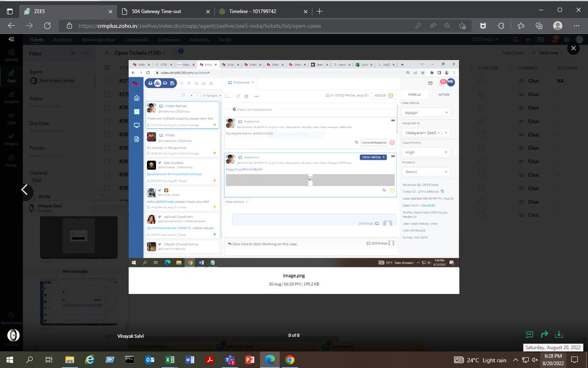Click the reply-in-chat icon beside forward arrow
This screenshot has height=368, width=588.
pyautogui.click(x=530, y=335)
